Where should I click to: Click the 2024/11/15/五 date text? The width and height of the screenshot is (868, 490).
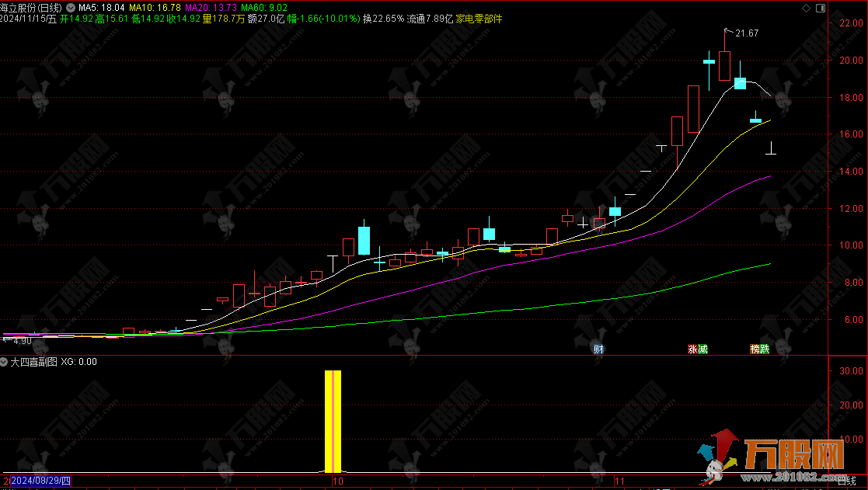click(x=28, y=19)
